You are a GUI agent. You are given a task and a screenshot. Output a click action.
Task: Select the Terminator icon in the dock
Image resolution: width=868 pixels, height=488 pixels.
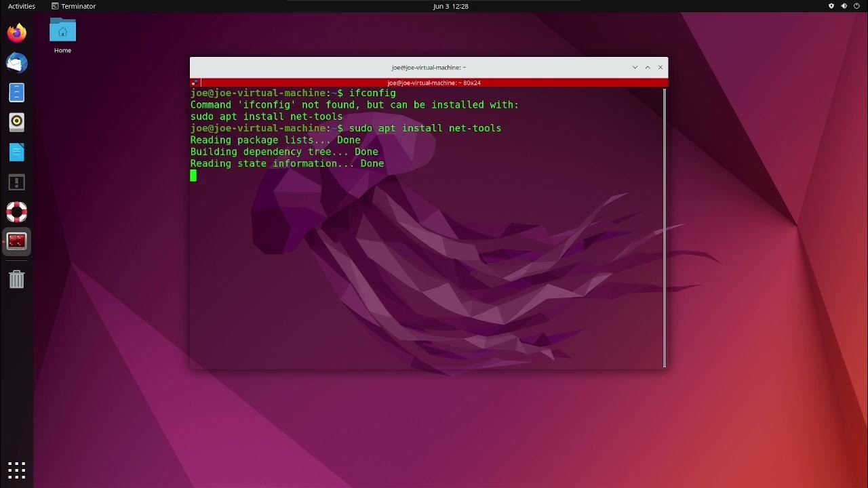click(x=16, y=241)
